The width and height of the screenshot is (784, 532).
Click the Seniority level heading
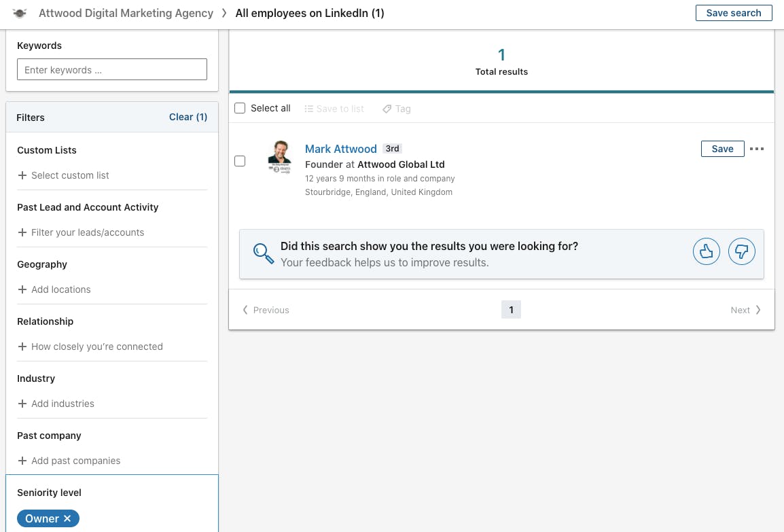point(49,493)
